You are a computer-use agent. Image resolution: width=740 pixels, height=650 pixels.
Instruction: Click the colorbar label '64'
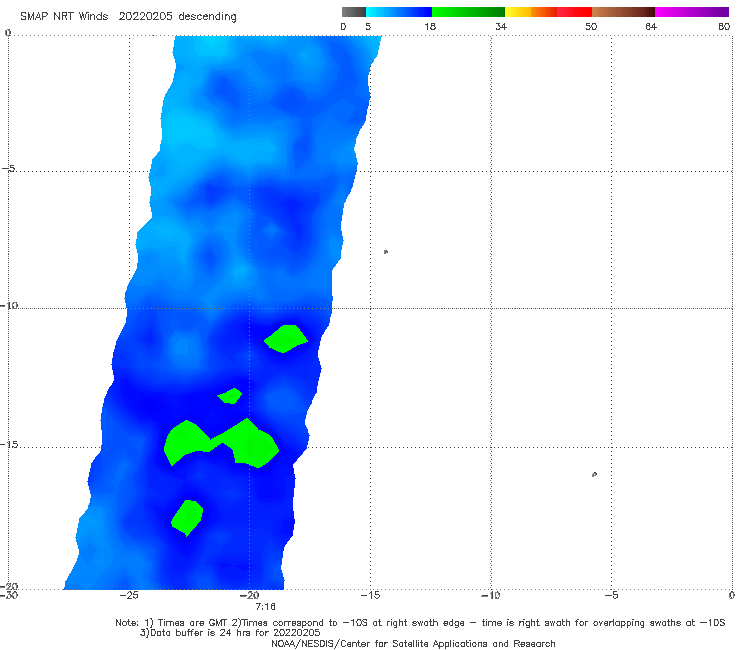[x=651, y=26]
